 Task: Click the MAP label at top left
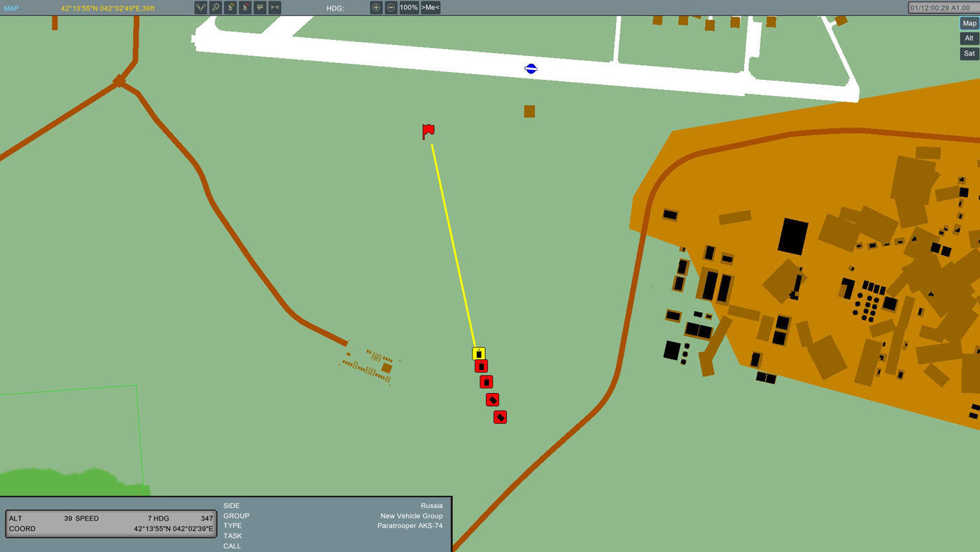click(x=11, y=8)
